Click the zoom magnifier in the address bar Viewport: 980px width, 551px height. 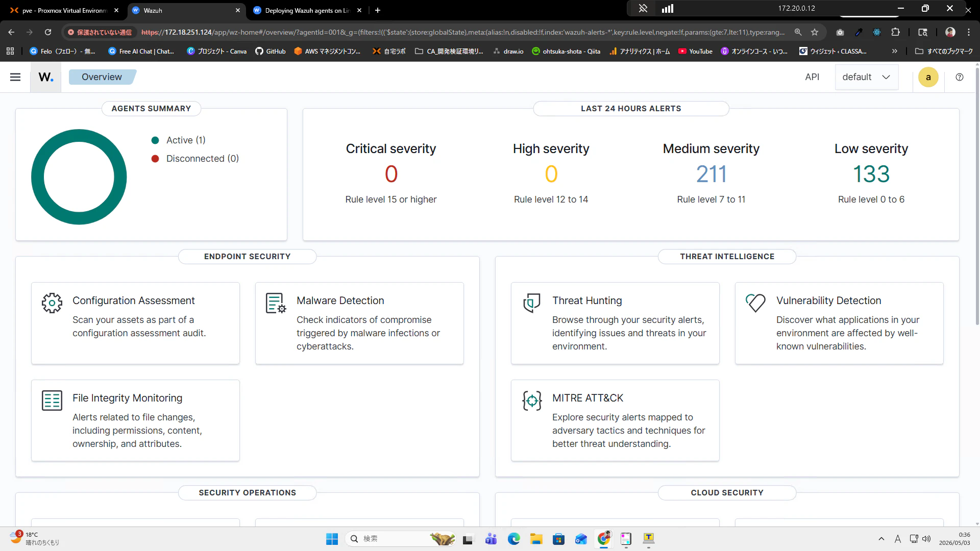tap(798, 32)
